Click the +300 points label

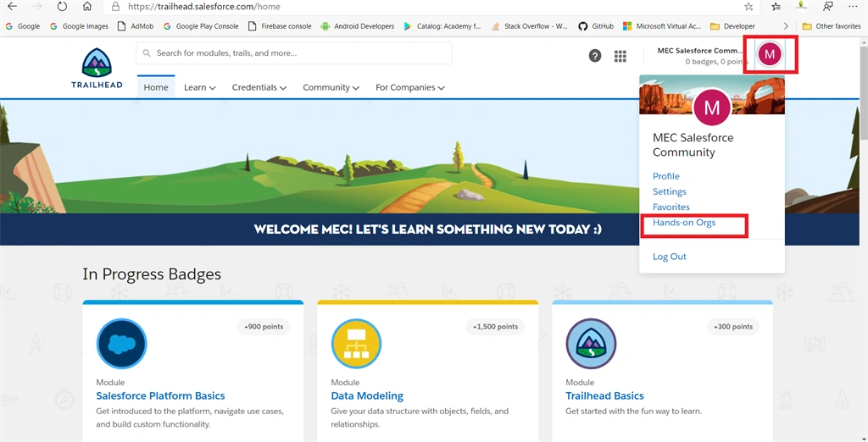click(x=733, y=327)
